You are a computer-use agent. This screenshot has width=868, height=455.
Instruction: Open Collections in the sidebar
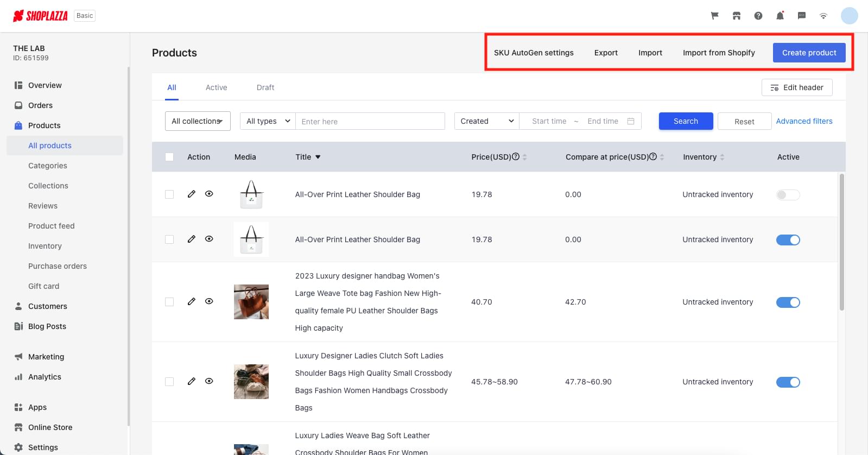[x=48, y=186]
